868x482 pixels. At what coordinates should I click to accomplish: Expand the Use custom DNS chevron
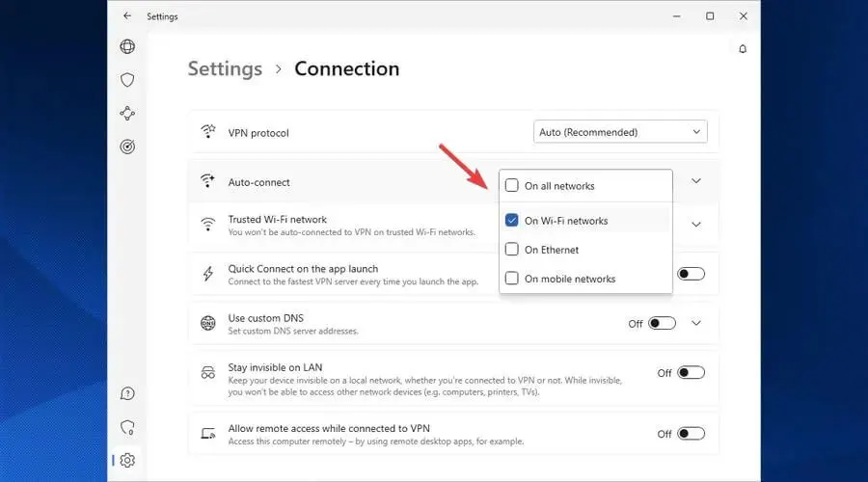coord(696,323)
